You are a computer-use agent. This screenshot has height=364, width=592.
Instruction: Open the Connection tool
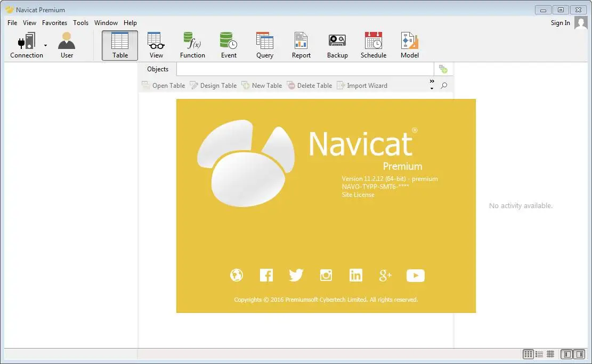click(x=27, y=46)
